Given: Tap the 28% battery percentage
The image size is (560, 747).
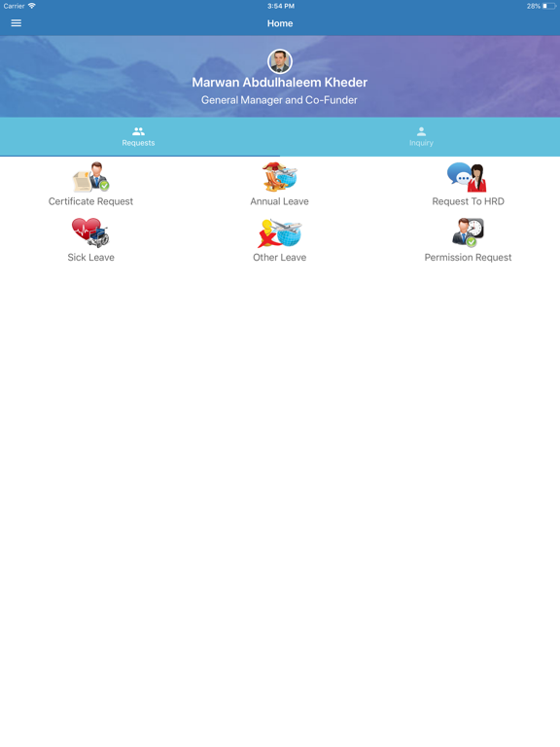Looking at the screenshot, I should click(534, 6).
